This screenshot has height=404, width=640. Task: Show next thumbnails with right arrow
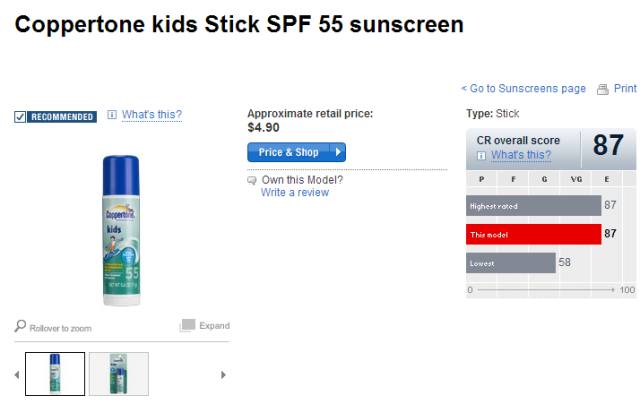click(223, 375)
